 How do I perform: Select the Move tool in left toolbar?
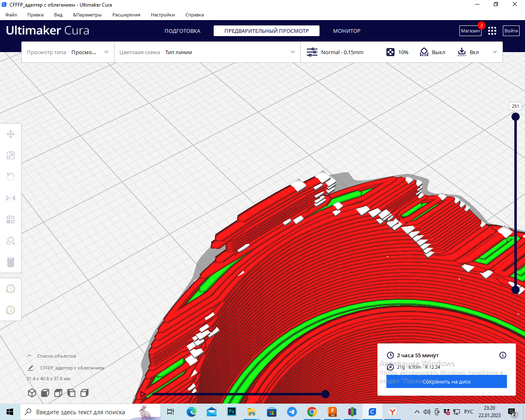[x=11, y=134]
